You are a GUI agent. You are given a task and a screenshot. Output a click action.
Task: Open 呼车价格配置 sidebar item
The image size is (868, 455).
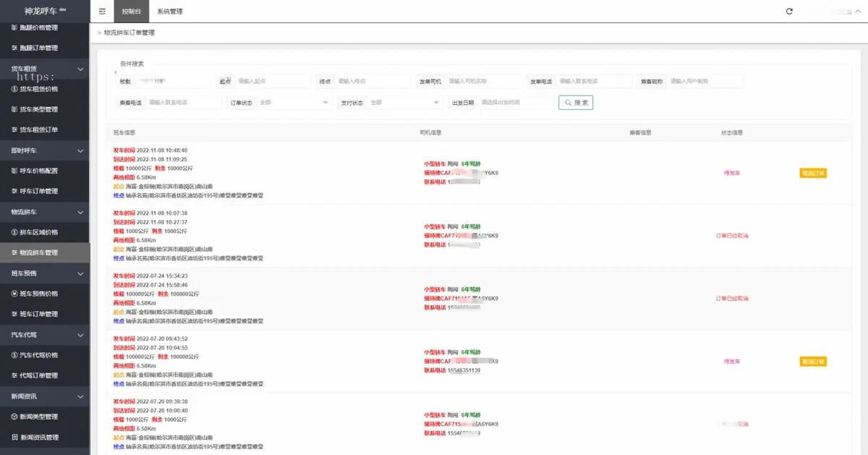[38, 171]
